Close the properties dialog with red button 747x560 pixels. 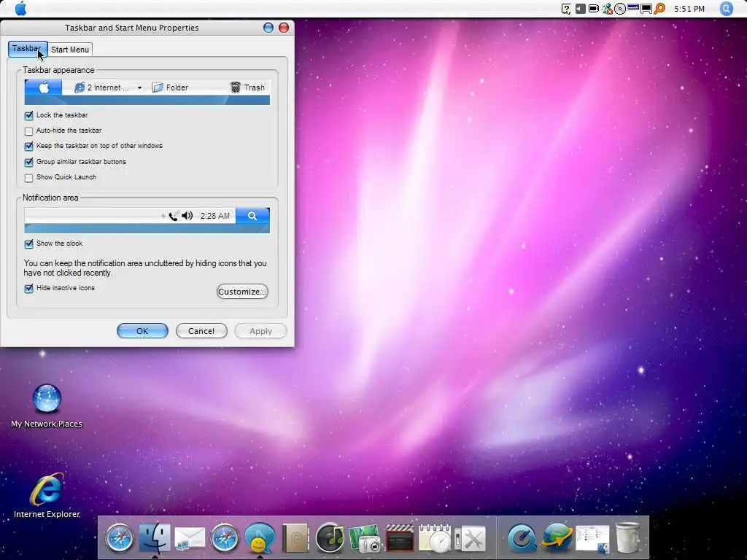click(284, 28)
